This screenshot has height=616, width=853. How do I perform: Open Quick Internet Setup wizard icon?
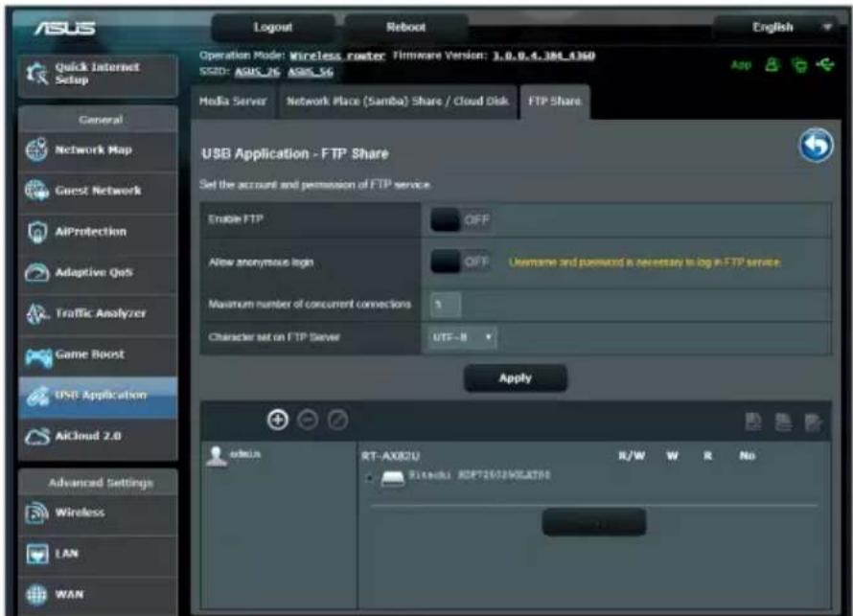pyautogui.click(x=36, y=74)
